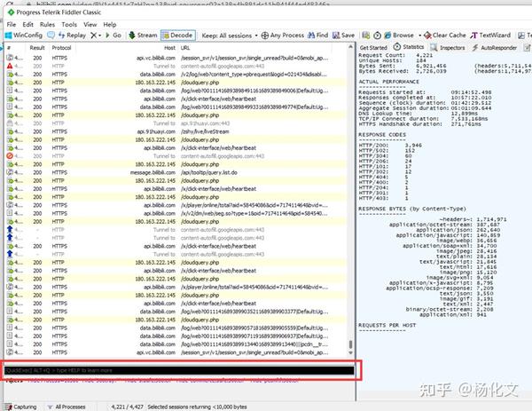This screenshot has width=532, height=411.
Task: Select the api.9lhuayi.com /zshy/live/liveStream session
Action: pyautogui.click(x=176, y=131)
